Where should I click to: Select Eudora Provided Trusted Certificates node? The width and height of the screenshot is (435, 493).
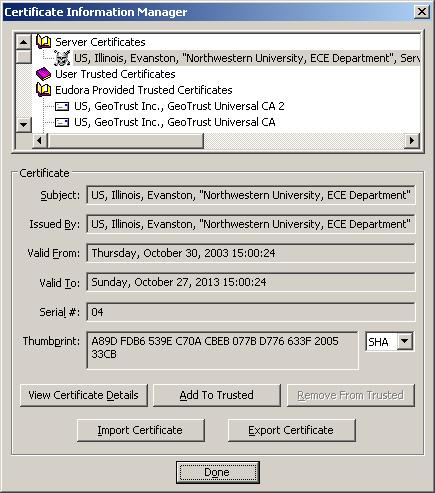click(144, 90)
